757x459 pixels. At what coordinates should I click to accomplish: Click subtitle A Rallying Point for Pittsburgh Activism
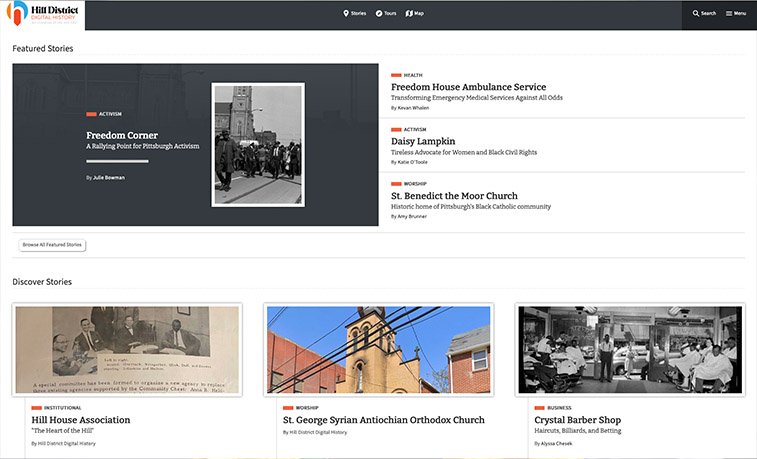[x=143, y=146]
